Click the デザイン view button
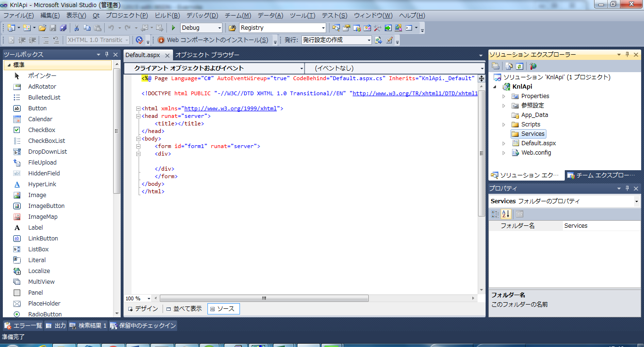The width and height of the screenshot is (644, 347). coord(143,309)
